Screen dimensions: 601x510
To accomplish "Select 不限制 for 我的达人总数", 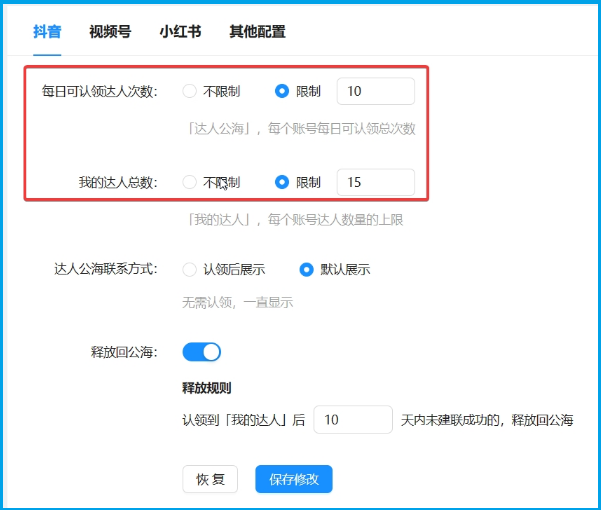I will 189,182.
